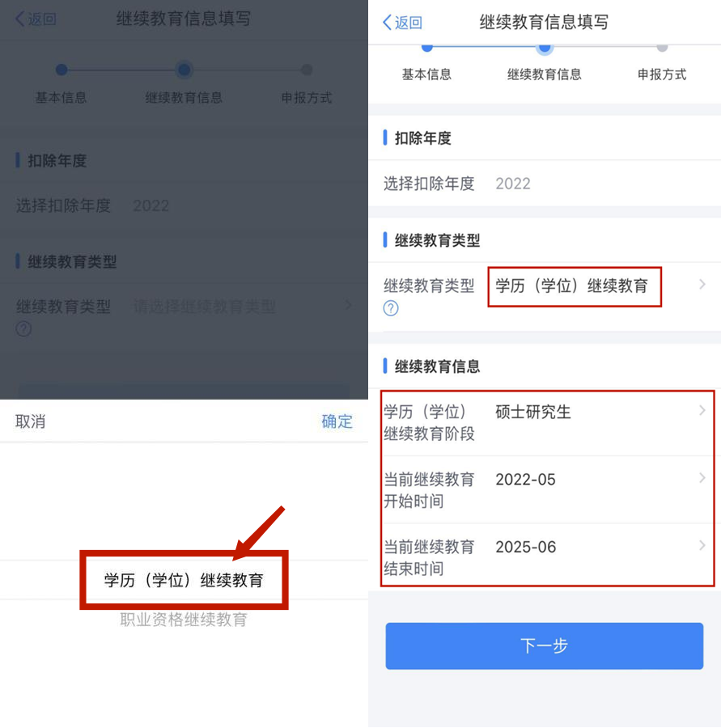Tap 取消 to dismiss the picker
This screenshot has width=721, height=728.
[30, 421]
